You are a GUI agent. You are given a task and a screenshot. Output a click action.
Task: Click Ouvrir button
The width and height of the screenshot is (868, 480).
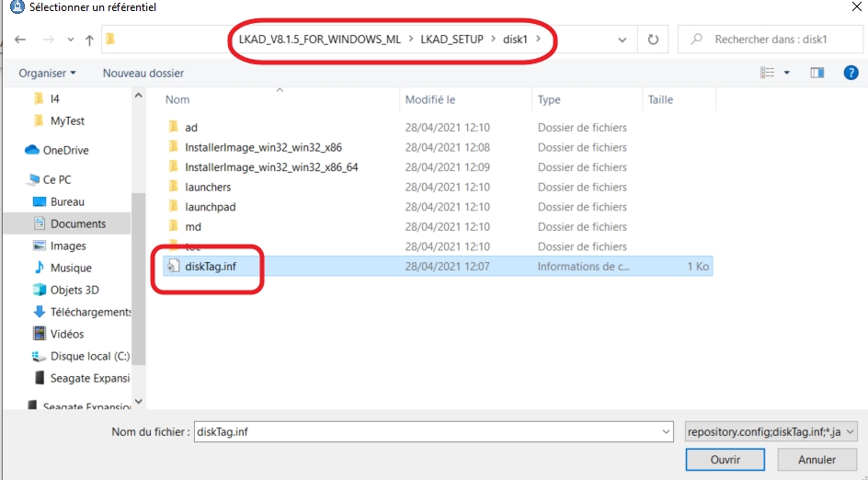(x=725, y=460)
